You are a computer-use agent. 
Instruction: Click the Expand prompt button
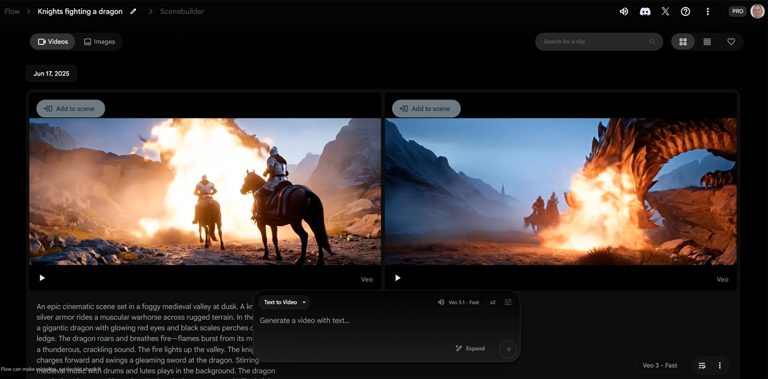point(470,349)
